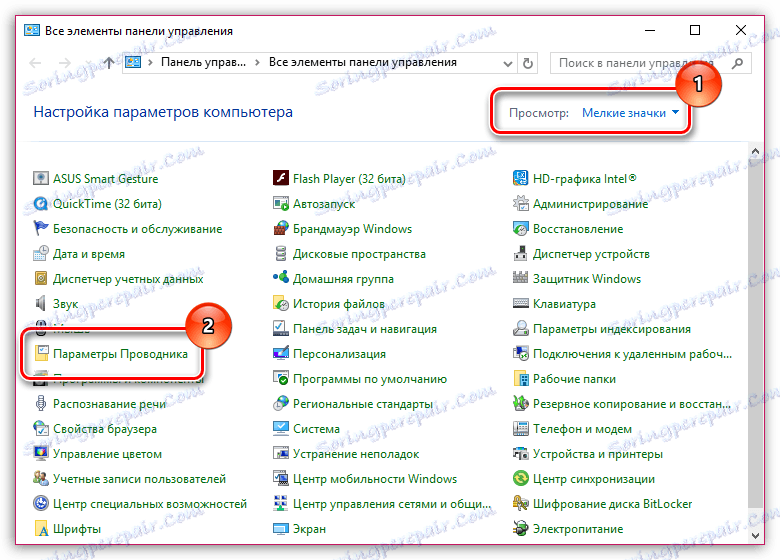Click Защитник Windows wall icon

point(520,279)
